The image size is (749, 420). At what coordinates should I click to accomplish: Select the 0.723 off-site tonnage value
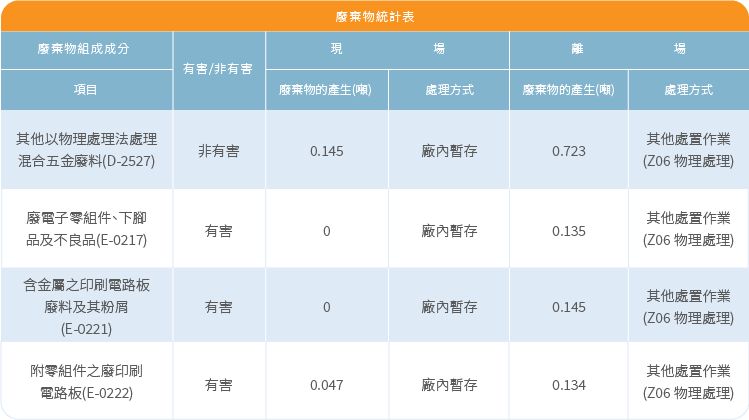click(568, 151)
